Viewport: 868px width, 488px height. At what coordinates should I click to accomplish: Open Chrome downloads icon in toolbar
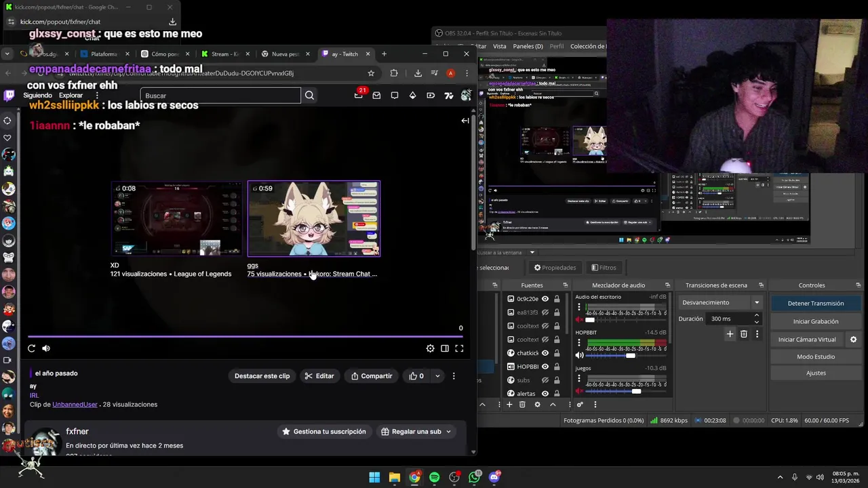(x=418, y=73)
